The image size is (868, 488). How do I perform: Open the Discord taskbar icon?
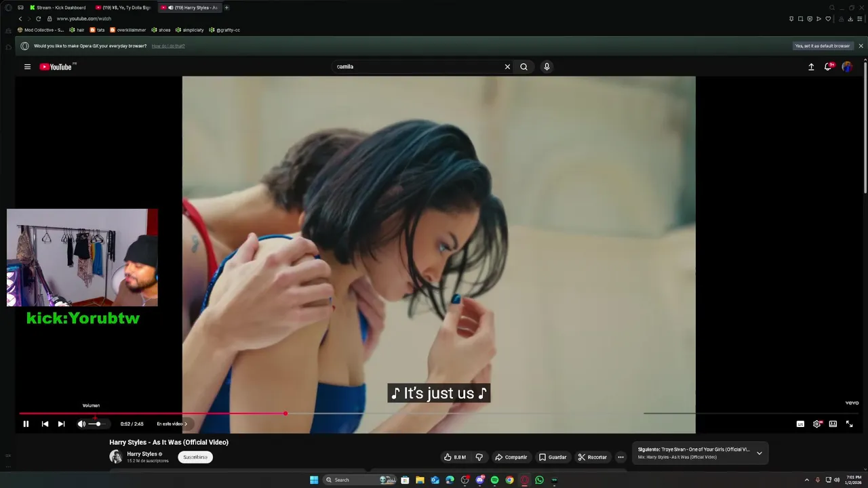click(x=479, y=480)
